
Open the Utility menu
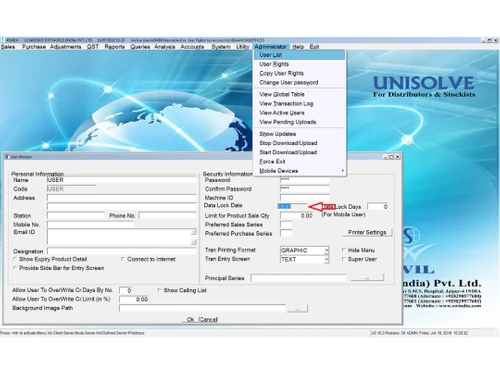click(x=243, y=47)
